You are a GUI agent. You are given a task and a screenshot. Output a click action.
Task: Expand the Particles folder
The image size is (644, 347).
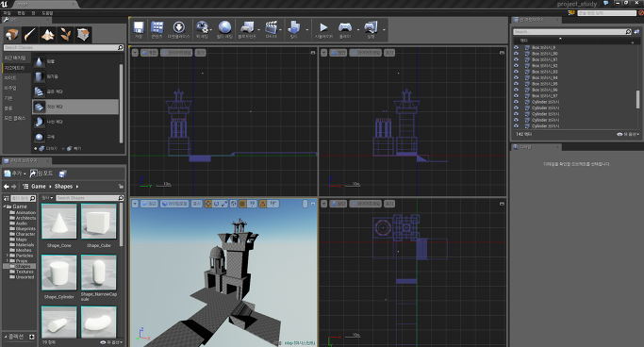pyautogui.click(x=8, y=256)
